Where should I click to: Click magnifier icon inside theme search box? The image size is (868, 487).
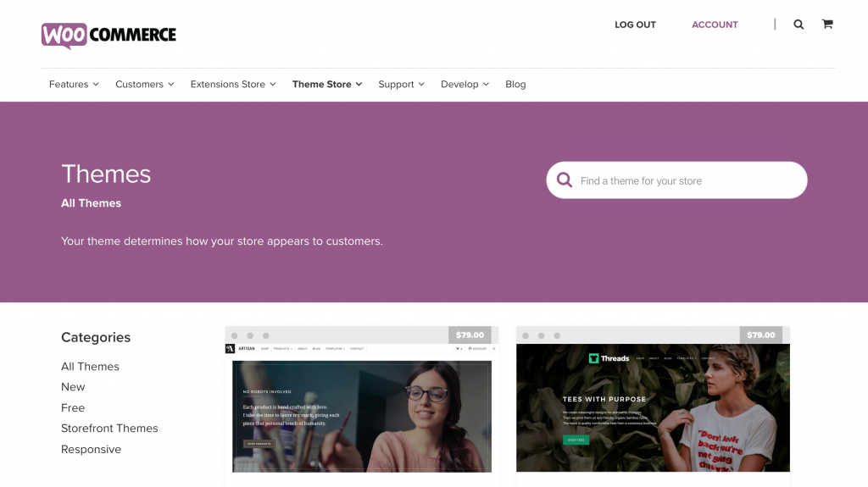[x=564, y=180]
